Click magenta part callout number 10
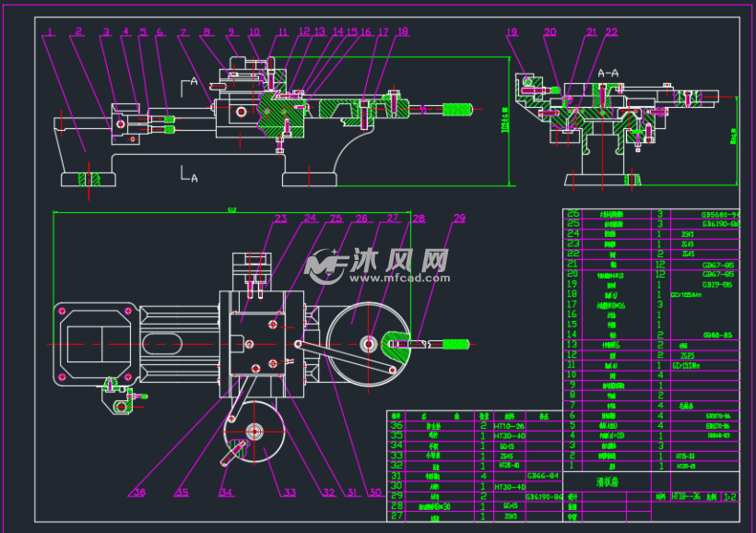 pos(254,32)
